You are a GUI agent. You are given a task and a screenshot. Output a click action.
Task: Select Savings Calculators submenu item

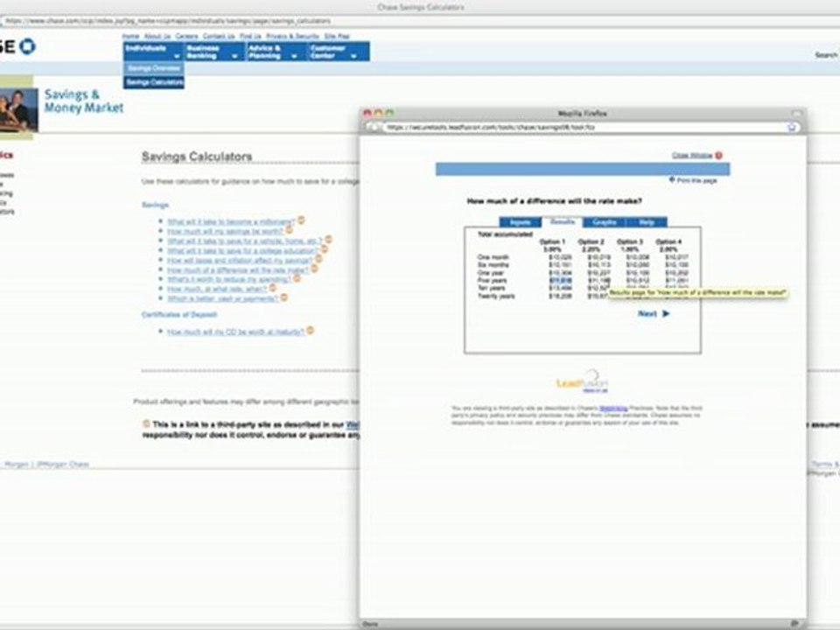(x=154, y=82)
